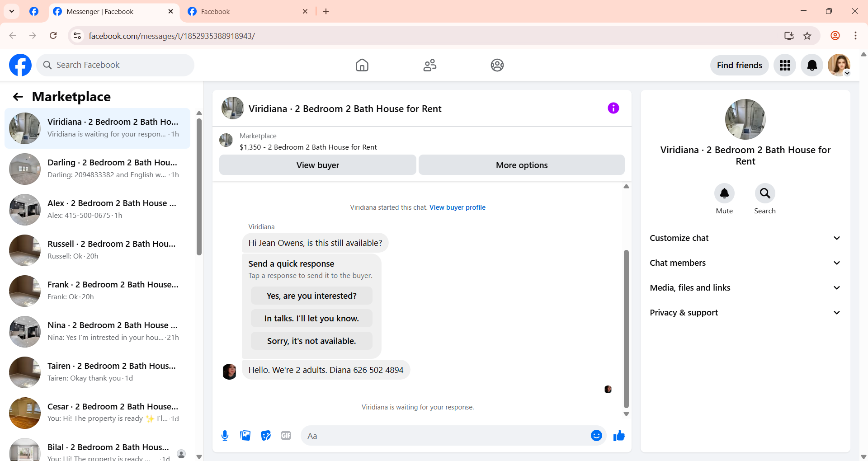Viewport: 868px width, 461px height.
Task: Search in conversation magnifier icon
Action: pos(765,193)
